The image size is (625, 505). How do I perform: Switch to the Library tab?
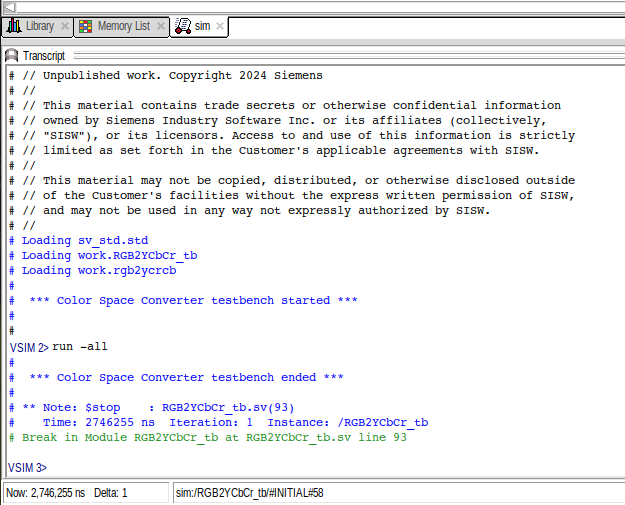coord(40,26)
